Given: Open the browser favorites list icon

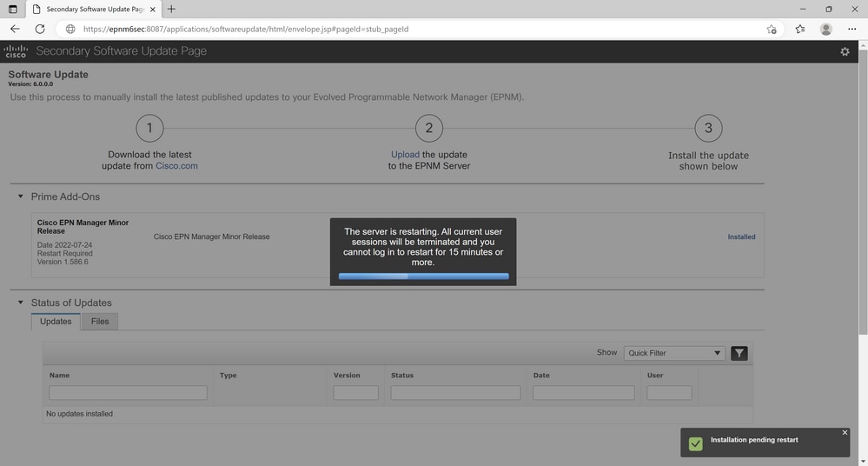Looking at the screenshot, I should pyautogui.click(x=800, y=29).
